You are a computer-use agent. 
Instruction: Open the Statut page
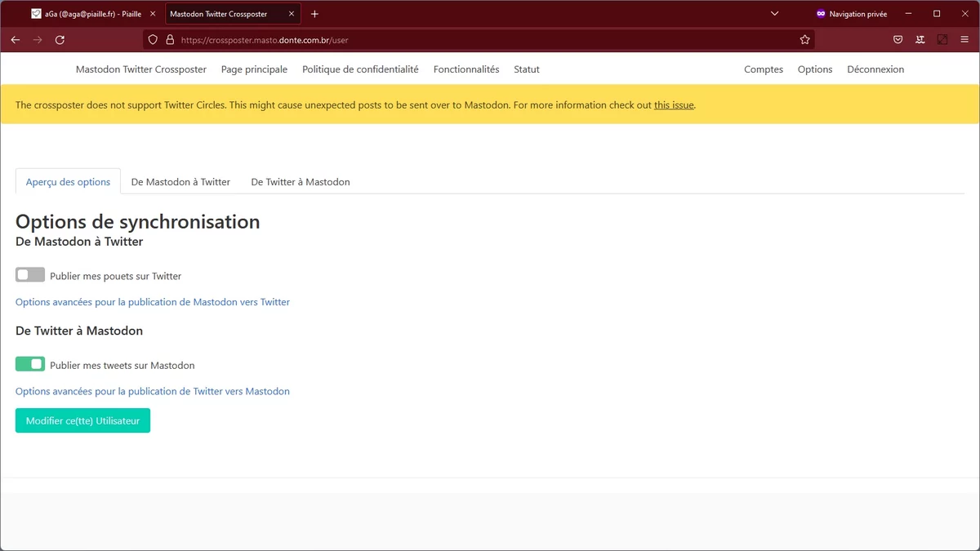[x=527, y=69]
